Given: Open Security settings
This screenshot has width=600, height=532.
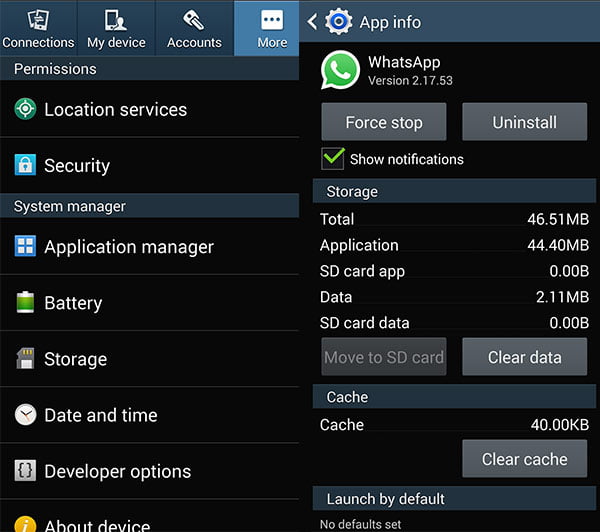Looking at the screenshot, I should [150, 165].
